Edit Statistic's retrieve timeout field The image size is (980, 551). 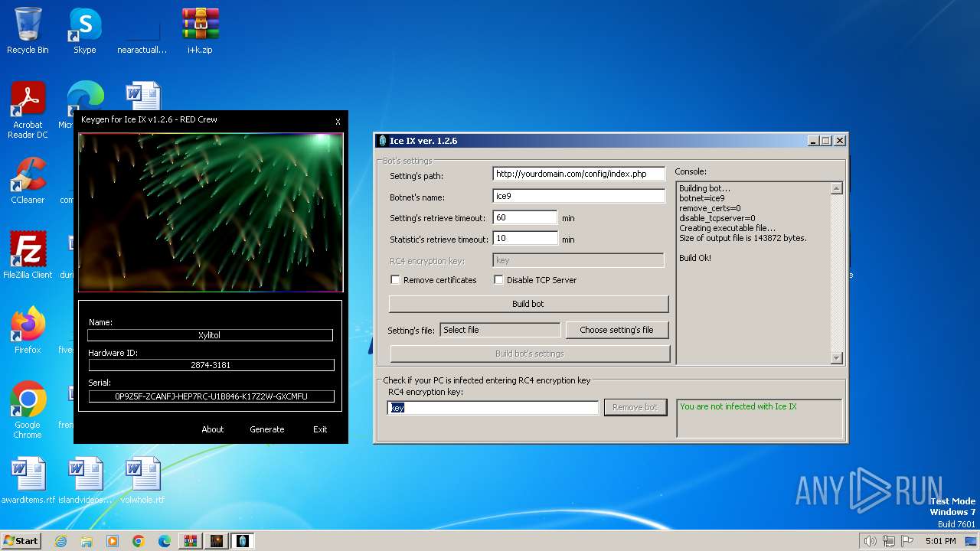pos(525,239)
